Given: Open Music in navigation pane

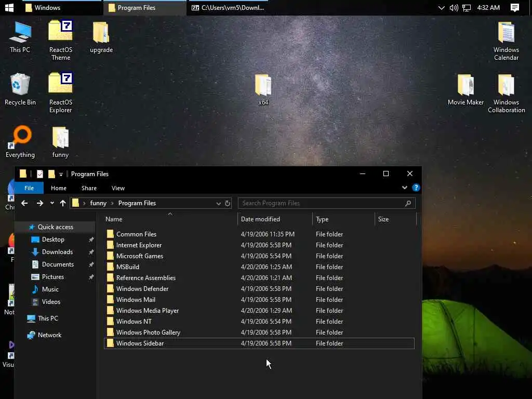Looking at the screenshot, I should [x=50, y=289].
